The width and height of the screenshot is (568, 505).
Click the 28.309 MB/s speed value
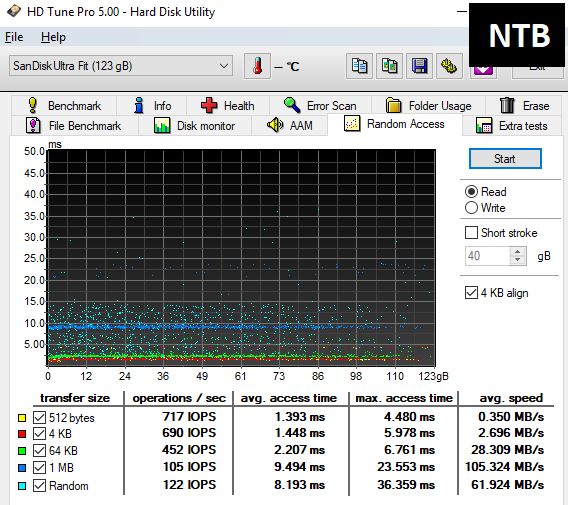pos(508,450)
